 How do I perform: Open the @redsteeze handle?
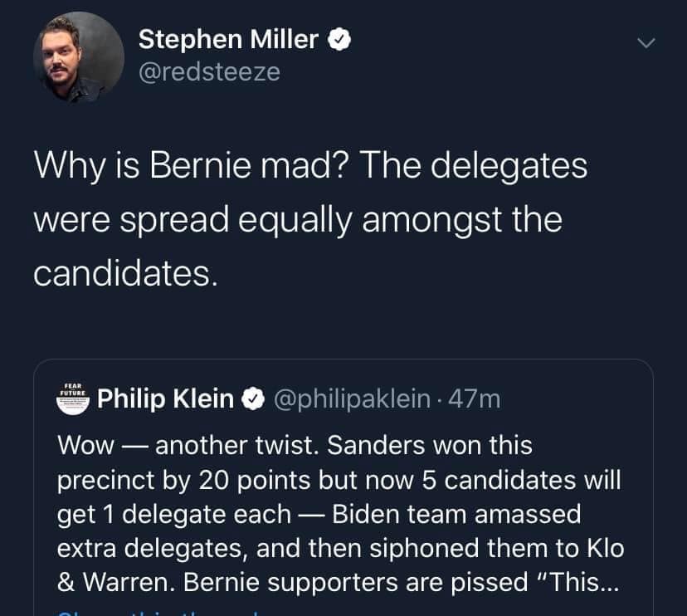(209, 72)
